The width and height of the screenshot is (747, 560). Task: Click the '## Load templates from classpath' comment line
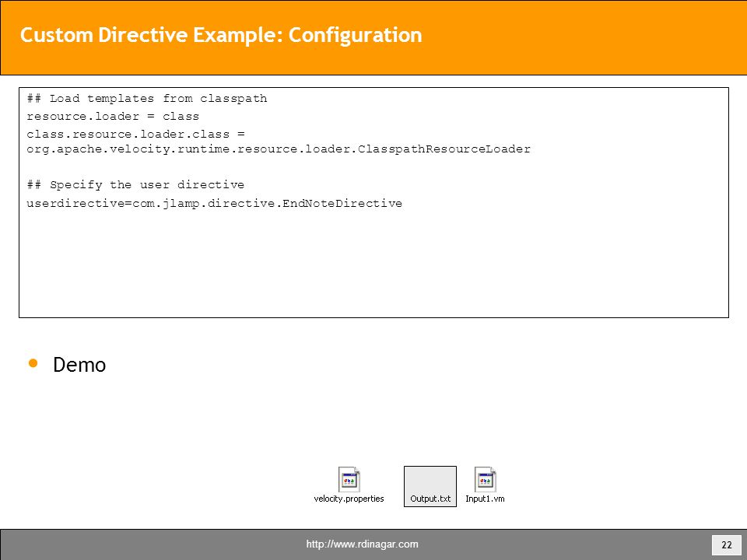pyautogui.click(x=147, y=99)
